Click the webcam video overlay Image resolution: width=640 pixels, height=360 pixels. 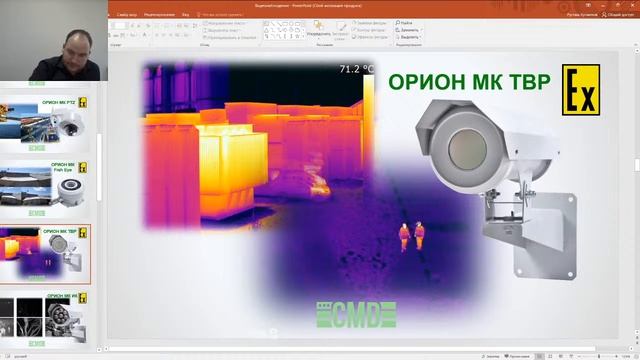pos(53,40)
